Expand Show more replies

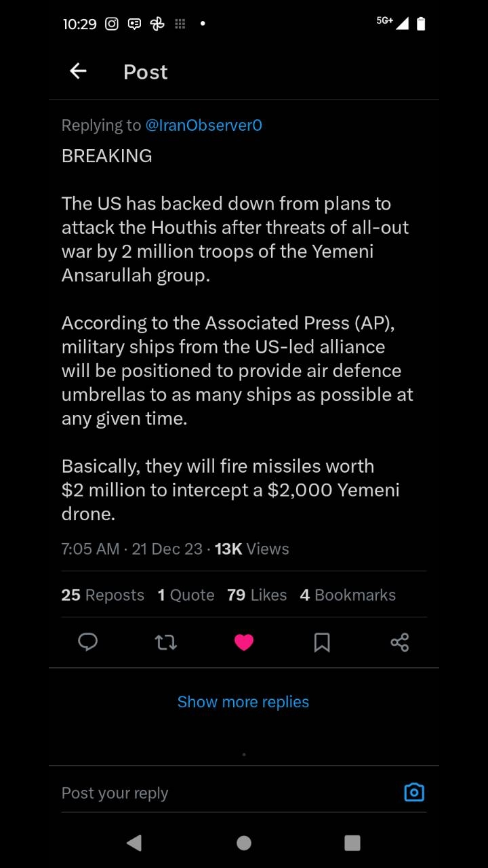243,702
